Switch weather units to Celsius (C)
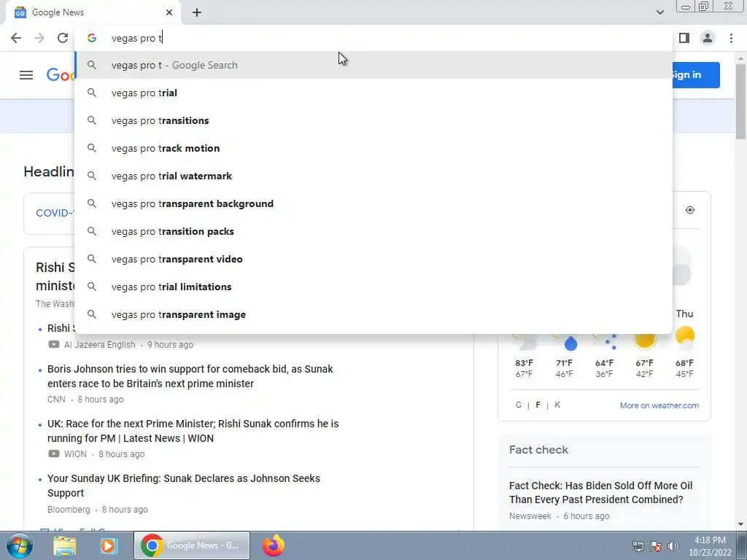Viewport: 747px width, 560px height. click(519, 405)
